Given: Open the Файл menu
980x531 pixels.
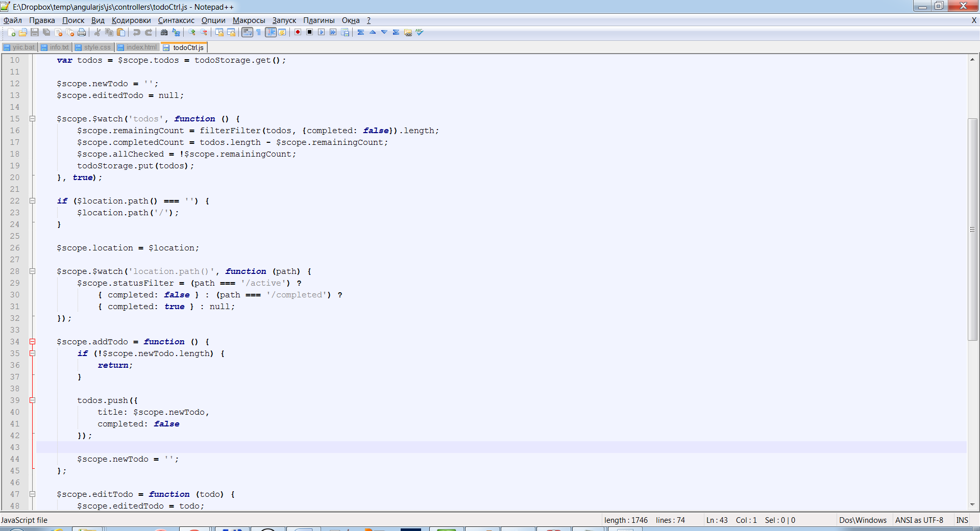Looking at the screenshot, I should (x=13, y=20).
